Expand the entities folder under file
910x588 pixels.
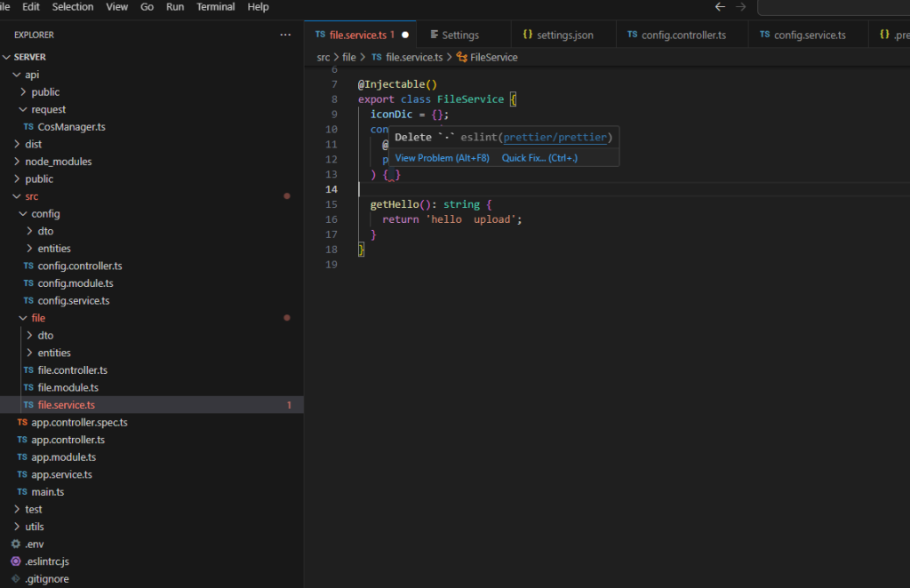point(38,352)
